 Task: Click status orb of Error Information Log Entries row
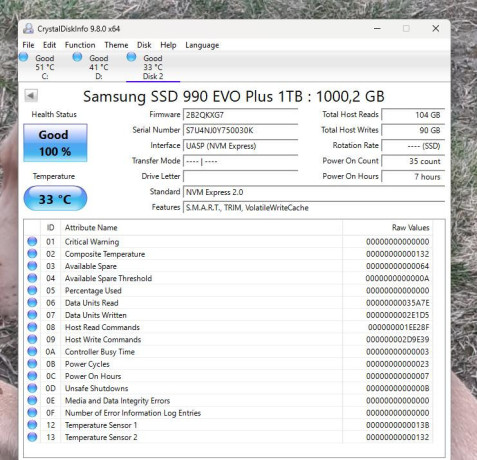32,413
